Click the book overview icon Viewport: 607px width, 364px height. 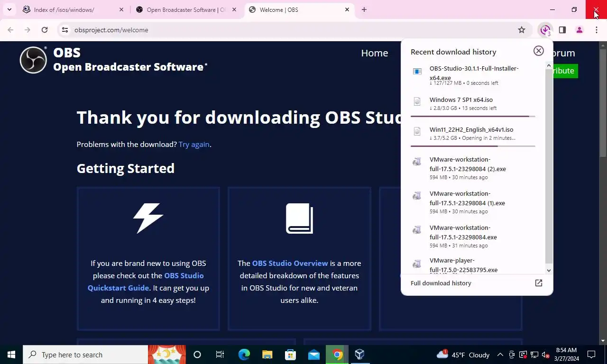[x=299, y=218]
